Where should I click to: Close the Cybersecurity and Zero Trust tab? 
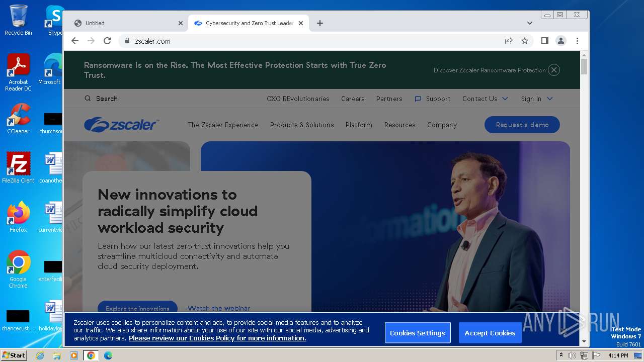pos(301,23)
